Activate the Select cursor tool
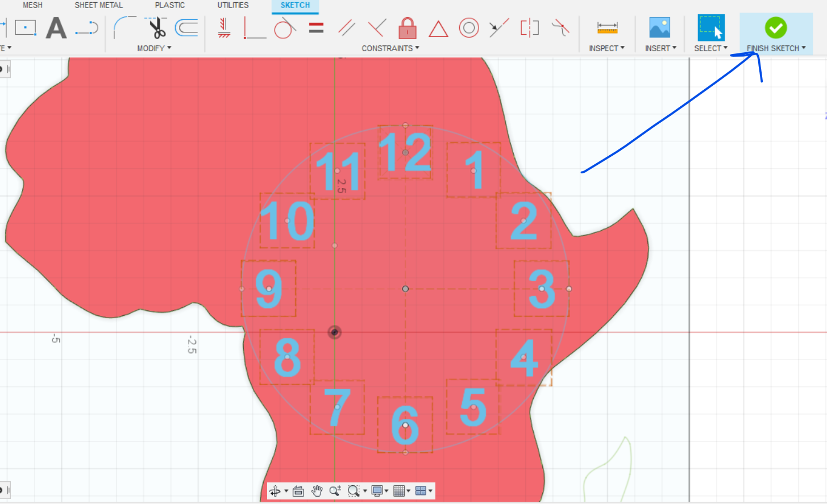This screenshot has height=504, width=827. point(711,27)
